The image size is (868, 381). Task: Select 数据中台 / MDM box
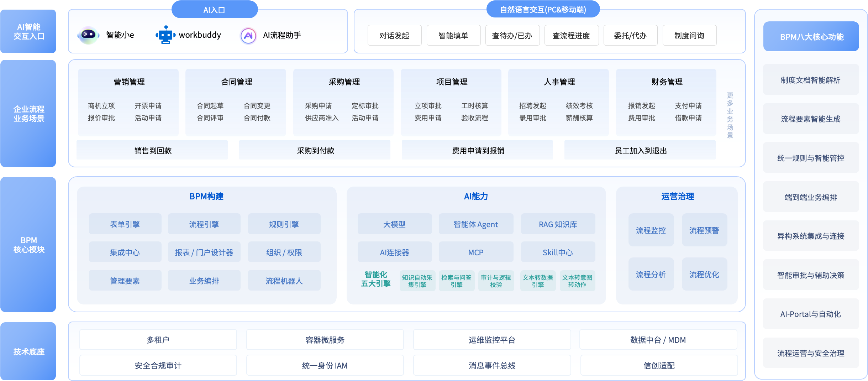point(658,340)
